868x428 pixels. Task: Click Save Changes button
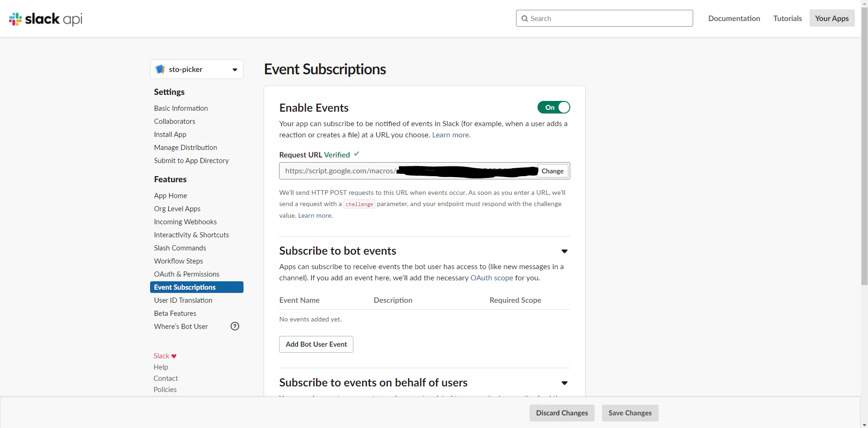(x=630, y=413)
